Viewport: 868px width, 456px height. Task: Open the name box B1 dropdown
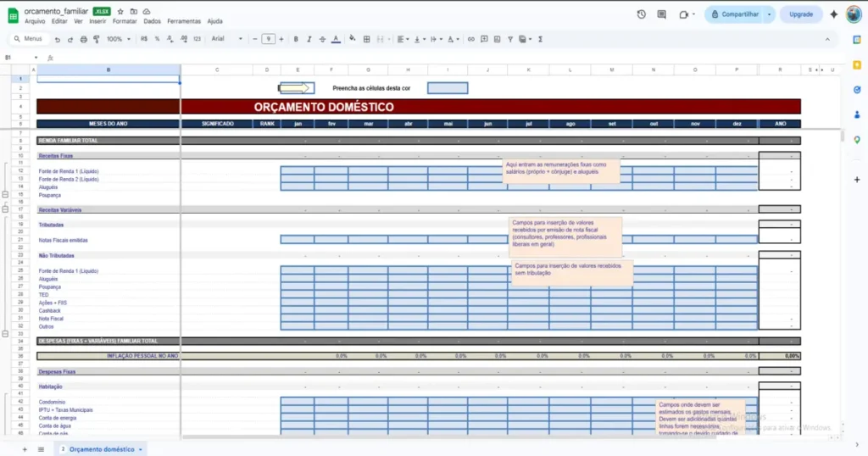click(x=36, y=58)
